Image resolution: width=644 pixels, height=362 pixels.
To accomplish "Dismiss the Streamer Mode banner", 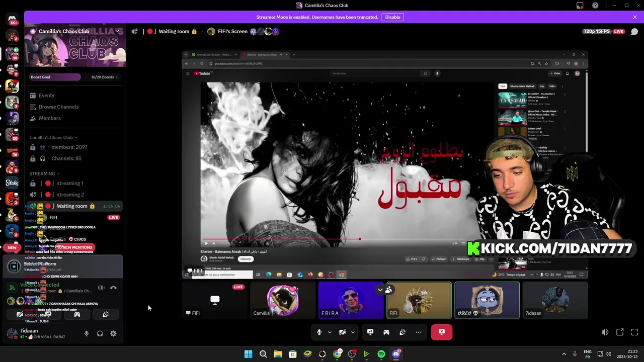I will pos(635,17).
